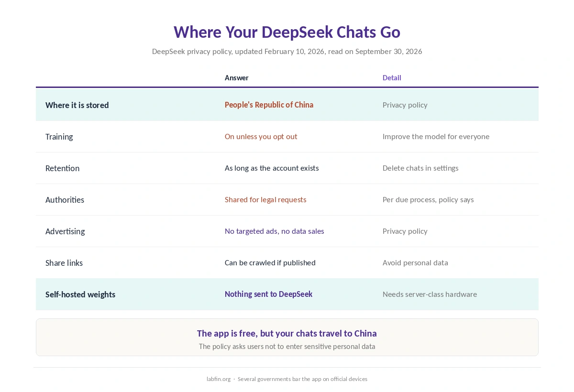Click 'Privacy policy' detail in the Advertising row
This screenshot has width=574, height=392.
405,231
